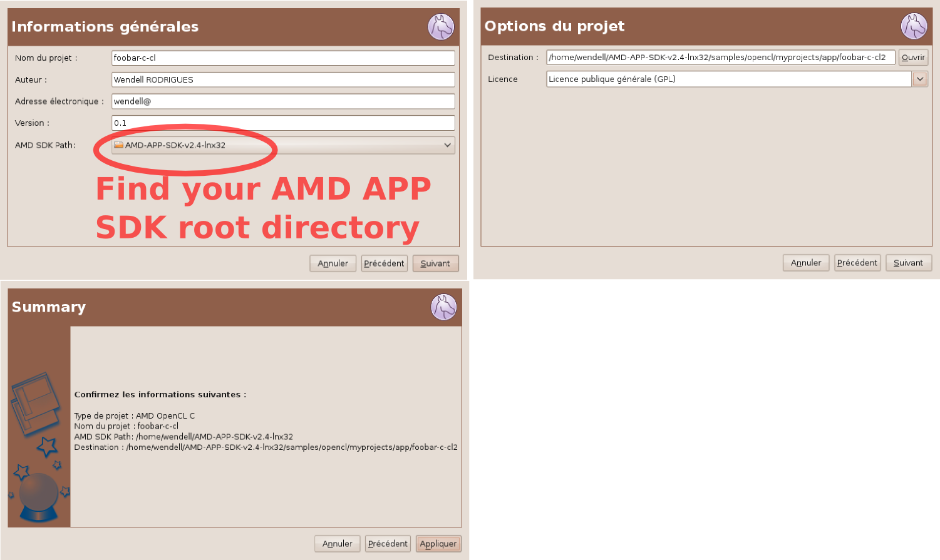Click the Version field containing 0.1
This screenshot has height=560, width=940.
282,123
